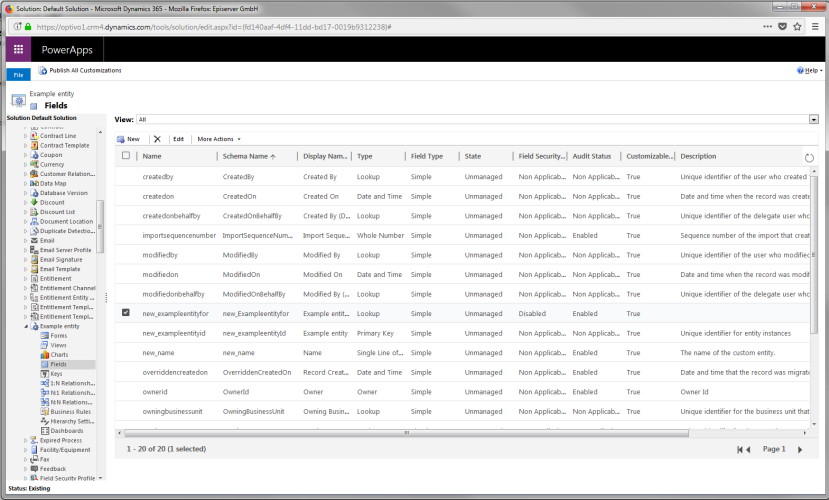Refresh the fields grid

[809, 157]
